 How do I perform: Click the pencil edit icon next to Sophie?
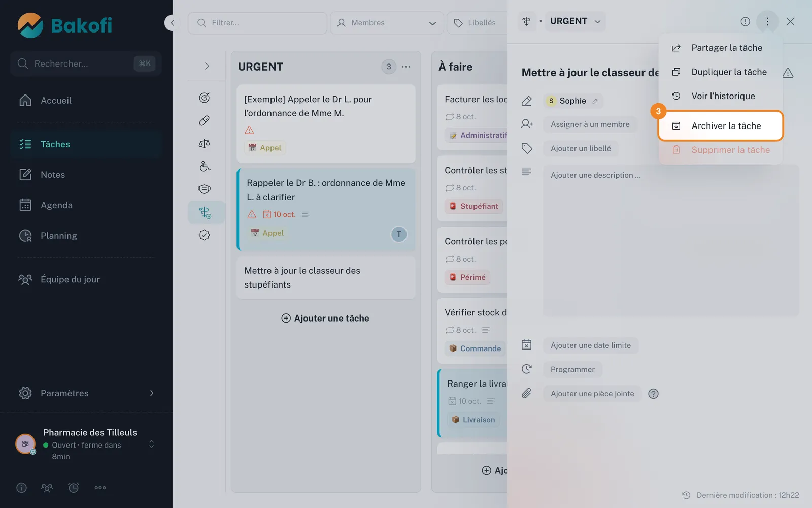click(x=595, y=101)
